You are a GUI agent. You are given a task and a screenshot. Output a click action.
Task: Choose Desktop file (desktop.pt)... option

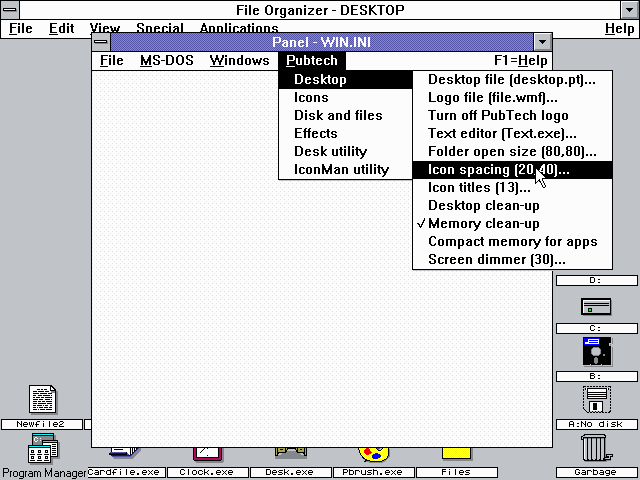tap(512, 80)
